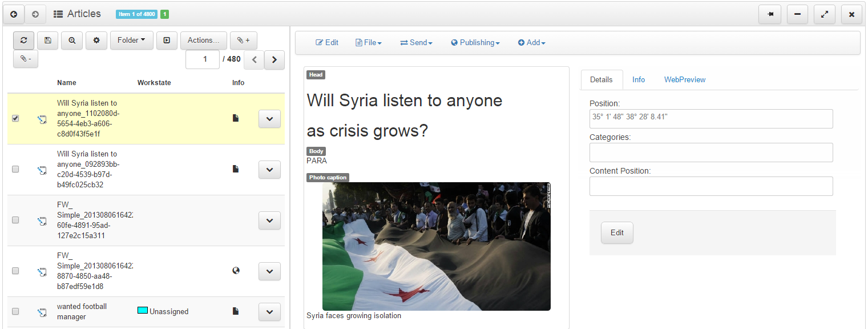This screenshot has height=329, width=868.
Task: Open the Publishing menu dropdown
Action: 475,43
